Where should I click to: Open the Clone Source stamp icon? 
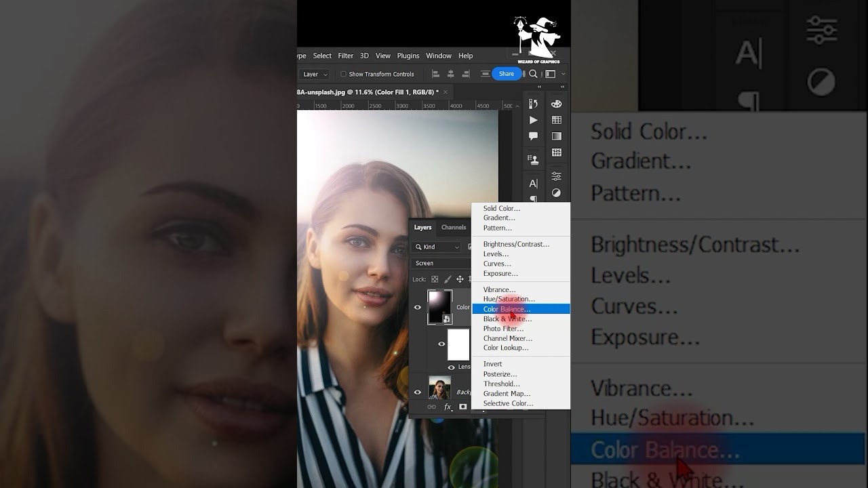pos(533,160)
